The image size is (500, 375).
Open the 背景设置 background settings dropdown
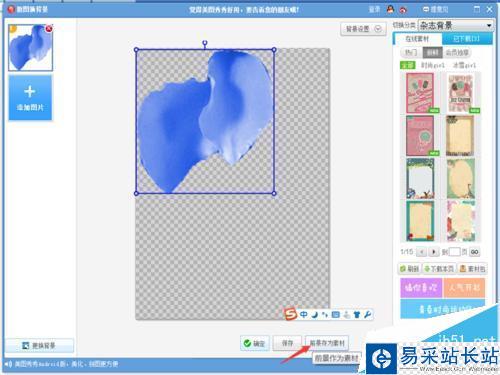tap(363, 29)
